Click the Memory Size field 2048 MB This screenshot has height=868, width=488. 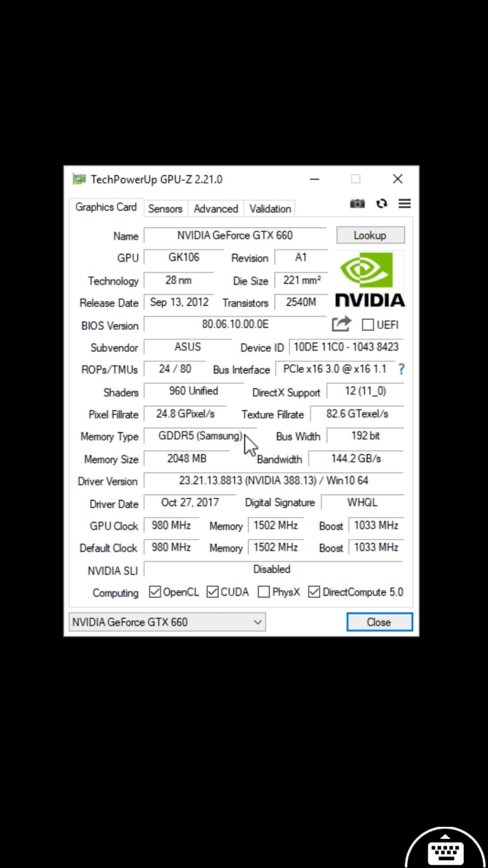[187, 459]
